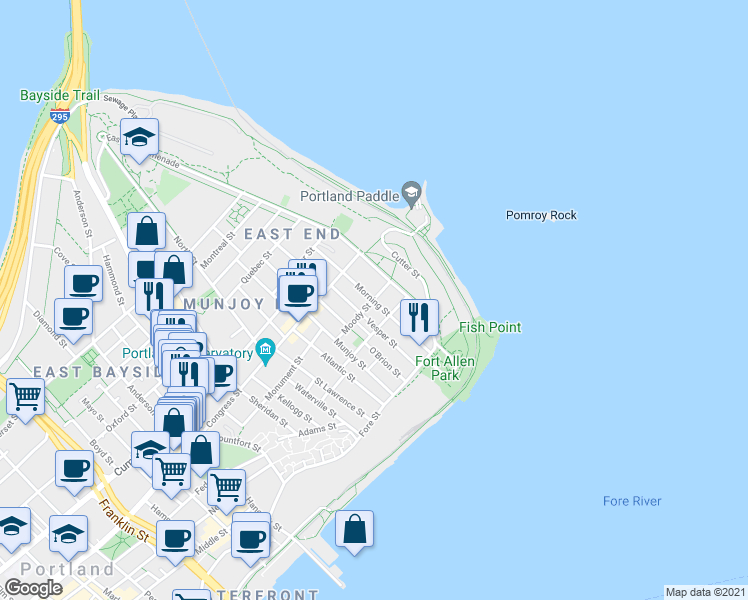Select the O'Brion St label
748x600 pixels.
(x=385, y=362)
